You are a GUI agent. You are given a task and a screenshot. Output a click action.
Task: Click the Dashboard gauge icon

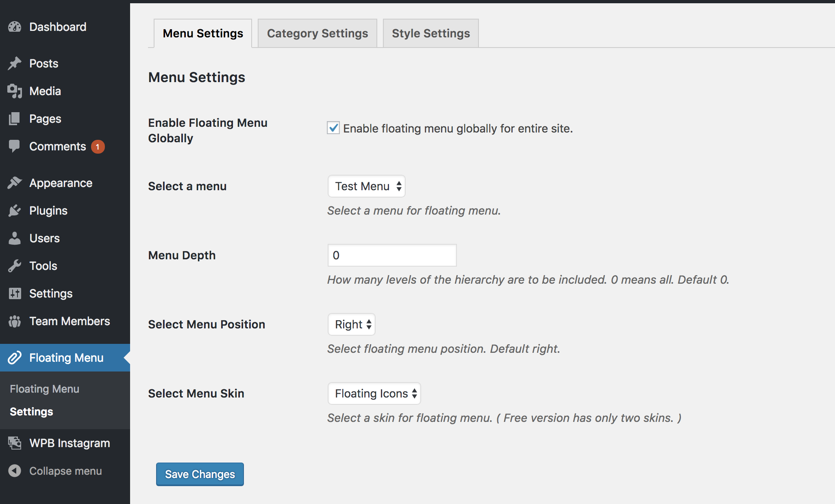tap(15, 27)
